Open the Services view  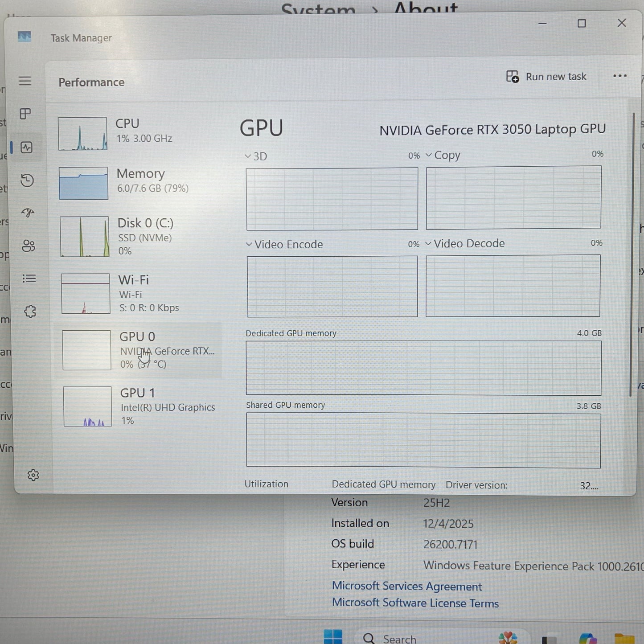pos(29,312)
